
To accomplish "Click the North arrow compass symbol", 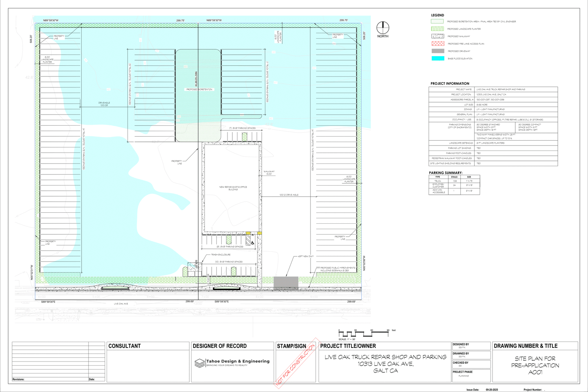I will click(383, 28).
